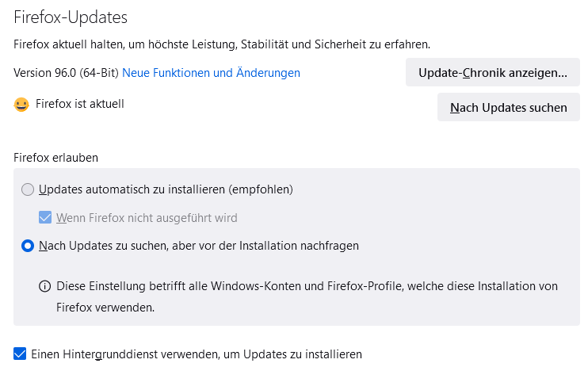Toggle the "Wenn Firefox nicht ausgeführt wird" checkbox box

45,217
